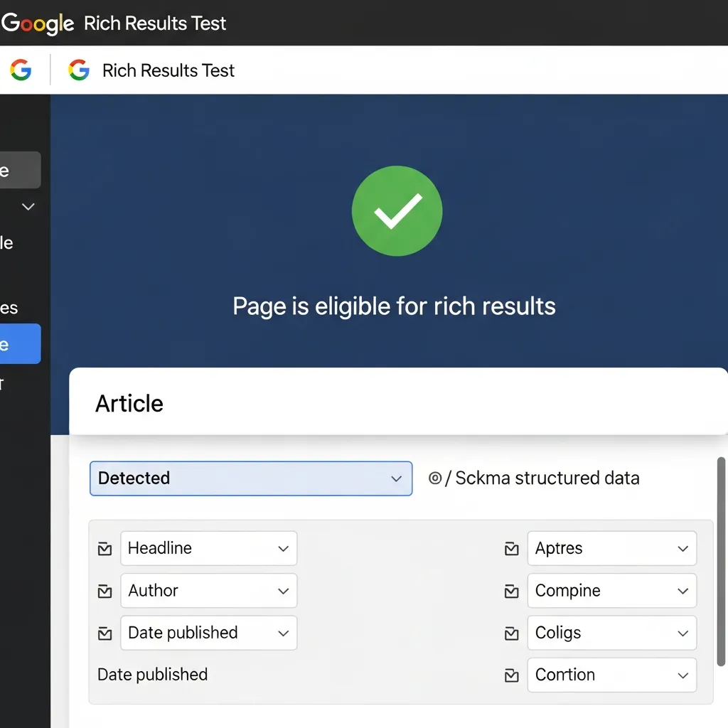Switch to the Article section tab
Viewport: 728px width, 728px height.
[129, 402]
